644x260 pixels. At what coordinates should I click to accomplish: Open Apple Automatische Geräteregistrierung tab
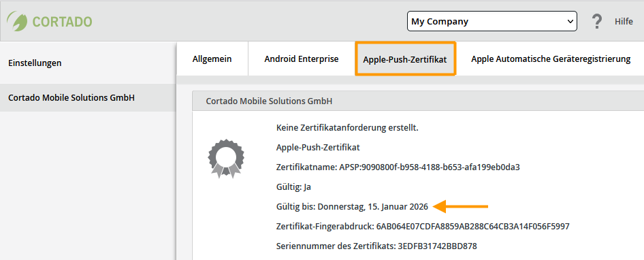[550, 59]
